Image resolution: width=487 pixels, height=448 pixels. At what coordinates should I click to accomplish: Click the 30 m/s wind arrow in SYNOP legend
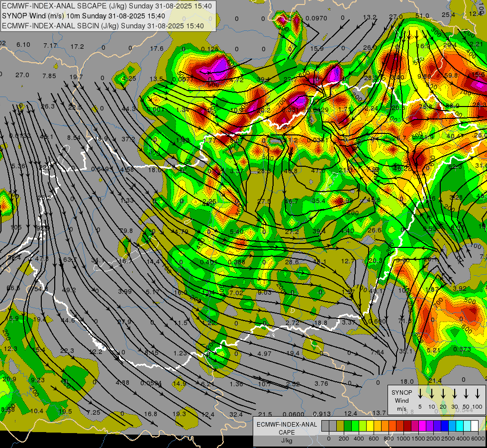click(x=454, y=394)
